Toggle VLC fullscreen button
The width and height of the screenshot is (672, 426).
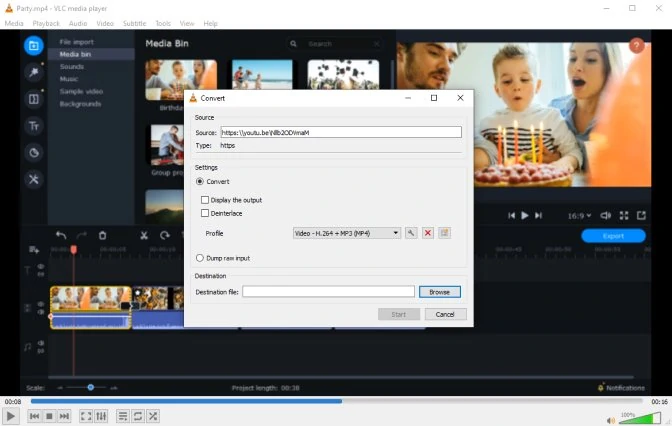point(86,416)
